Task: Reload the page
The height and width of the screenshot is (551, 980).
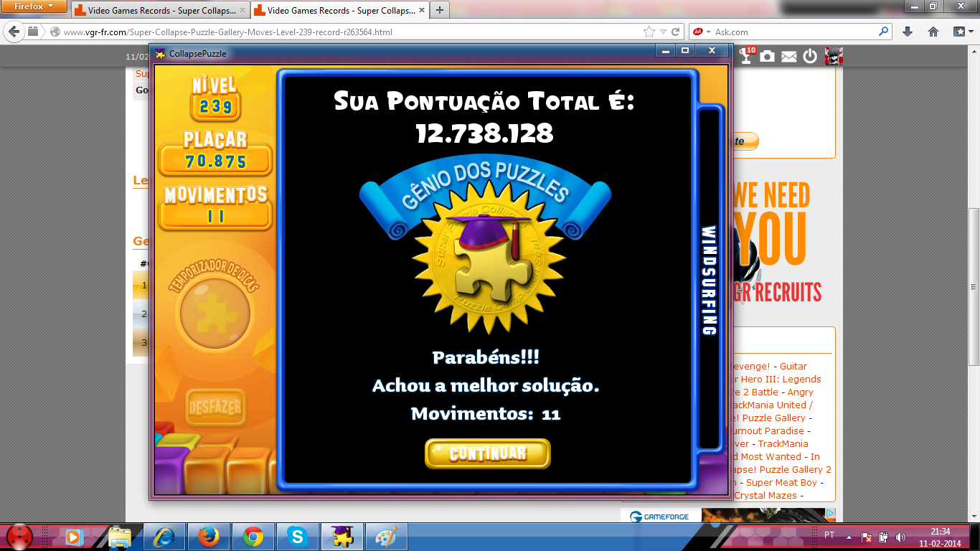Action: tap(676, 32)
